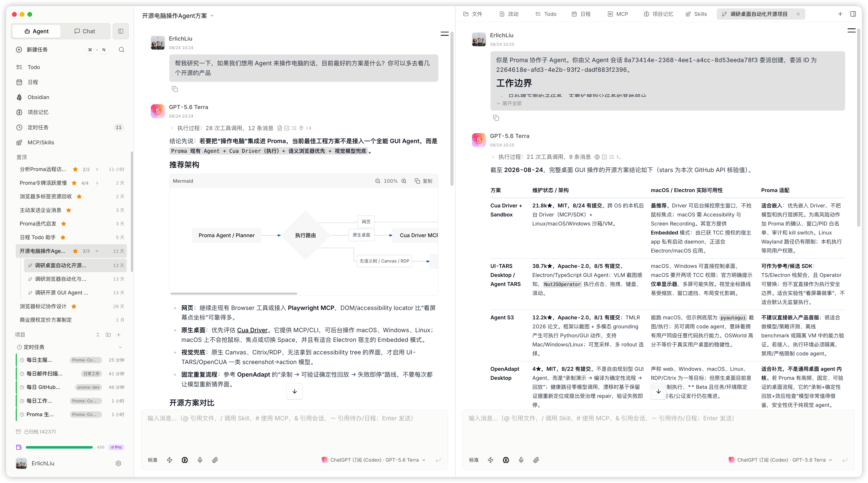Image resolution: width=868 pixels, height=483 pixels.
Task: Open the Cua Driver link
Action: click(252, 330)
